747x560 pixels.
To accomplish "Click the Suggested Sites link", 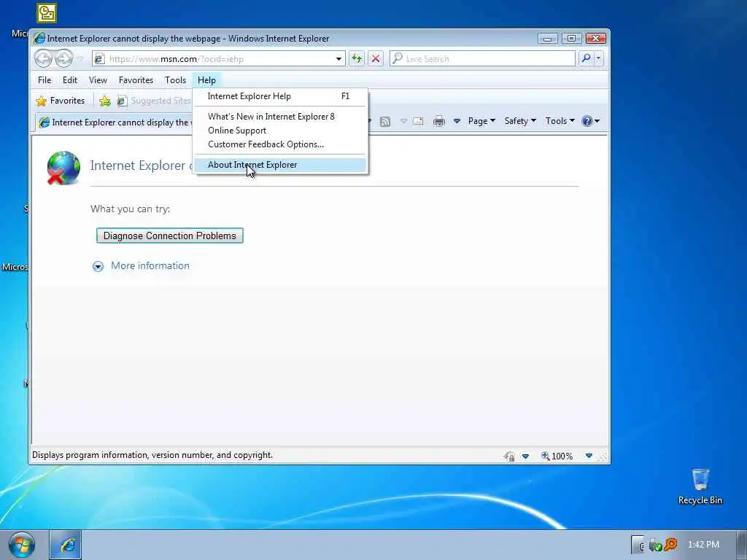I will 153,101.
